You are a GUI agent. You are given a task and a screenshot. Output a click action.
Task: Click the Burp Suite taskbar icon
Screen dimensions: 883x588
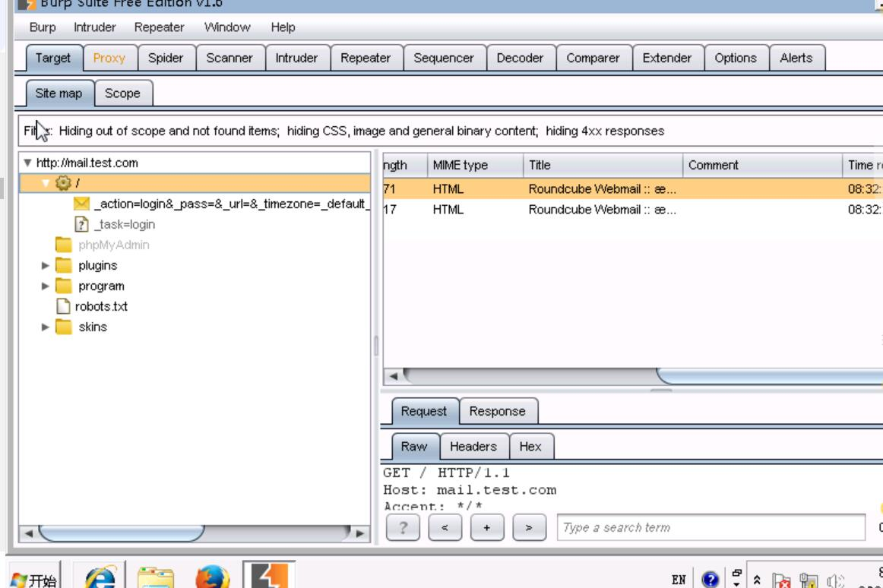pyautogui.click(x=269, y=576)
